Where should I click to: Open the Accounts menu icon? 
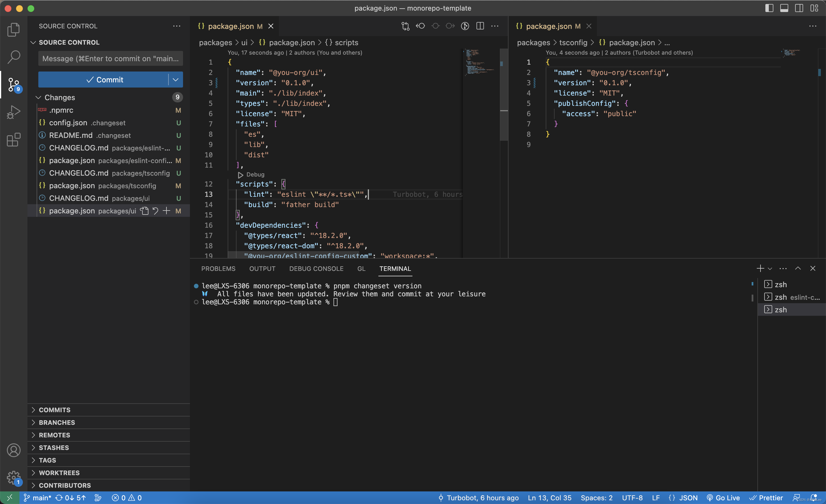[x=13, y=450]
